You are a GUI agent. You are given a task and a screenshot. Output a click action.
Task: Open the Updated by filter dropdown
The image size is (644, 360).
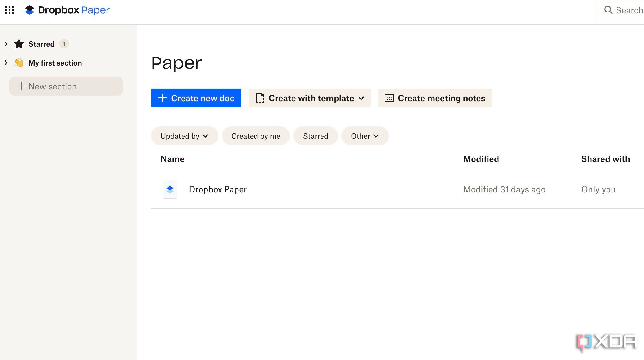point(184,136)
